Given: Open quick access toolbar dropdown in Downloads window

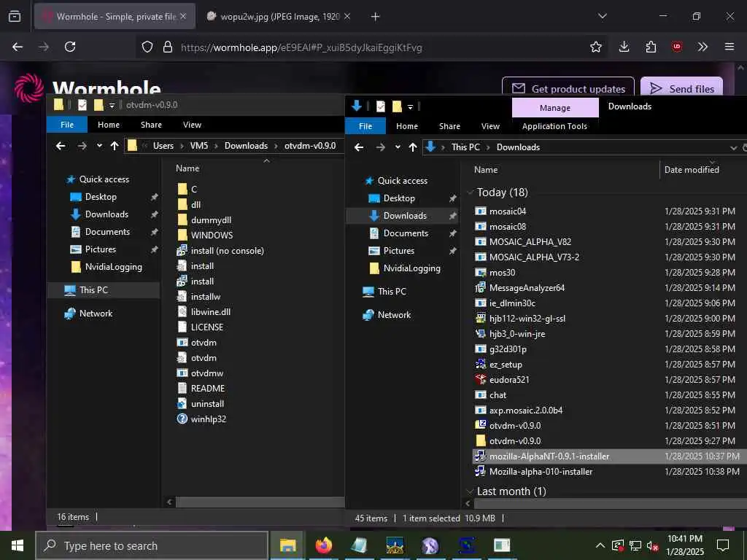Looking at the screenshot, I should click(x=410, y=107).
